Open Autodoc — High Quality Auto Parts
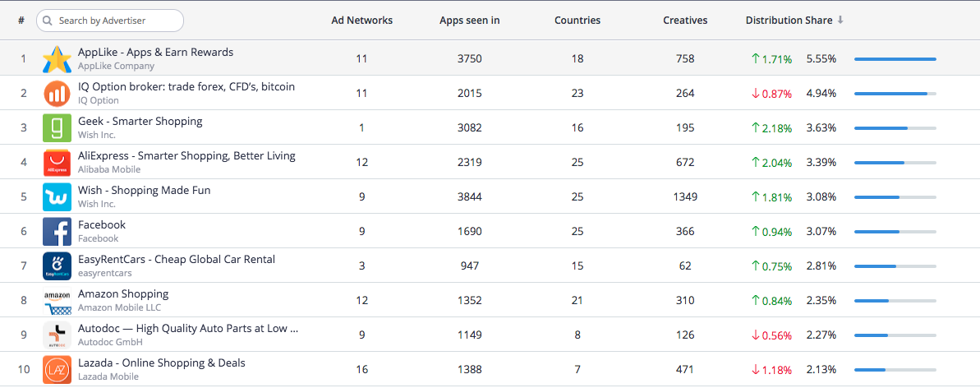 [188, 329]
